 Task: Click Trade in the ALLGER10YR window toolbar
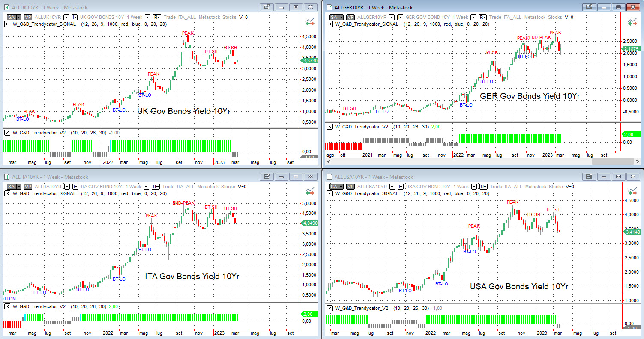495,17
